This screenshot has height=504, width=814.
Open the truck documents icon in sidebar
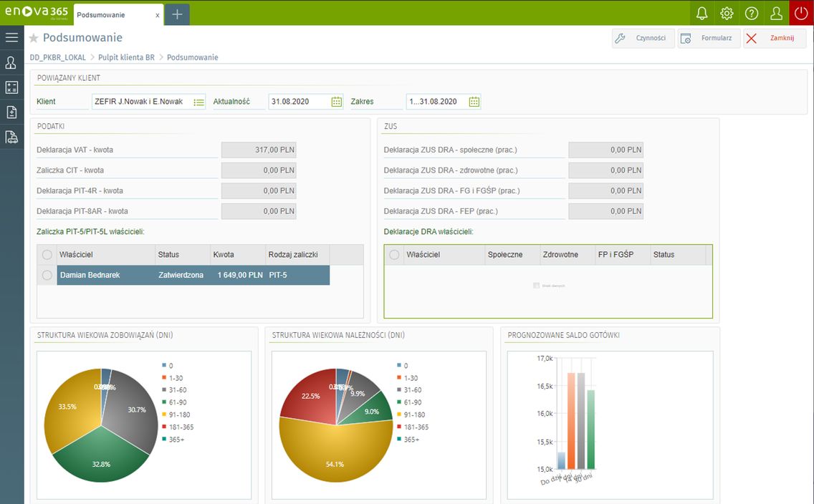pyautogui.click(x=11, y=137)
